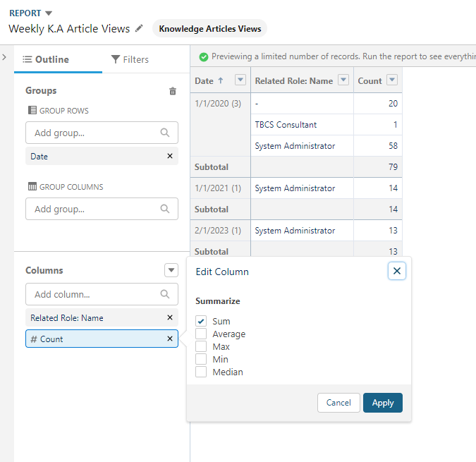Open the Columns section dropdown menu
This screenshot has height=462, width=476.
tap(171, 270)
